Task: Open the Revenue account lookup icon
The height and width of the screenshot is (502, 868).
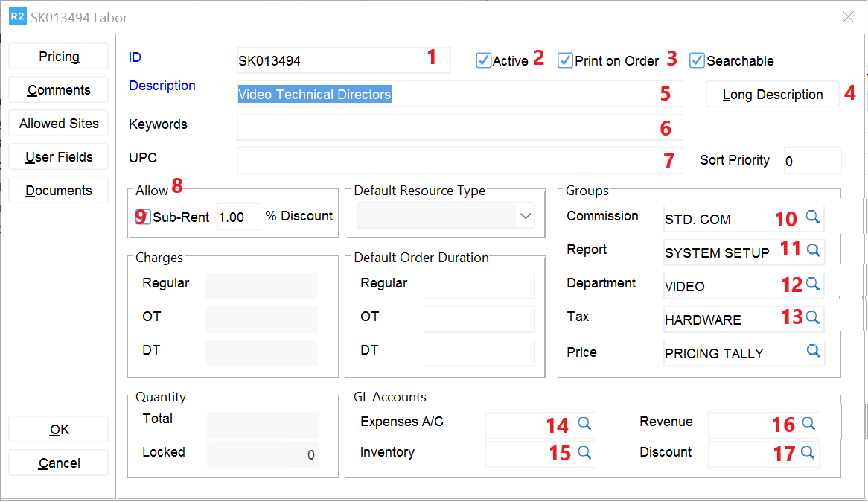Action: 808,424
